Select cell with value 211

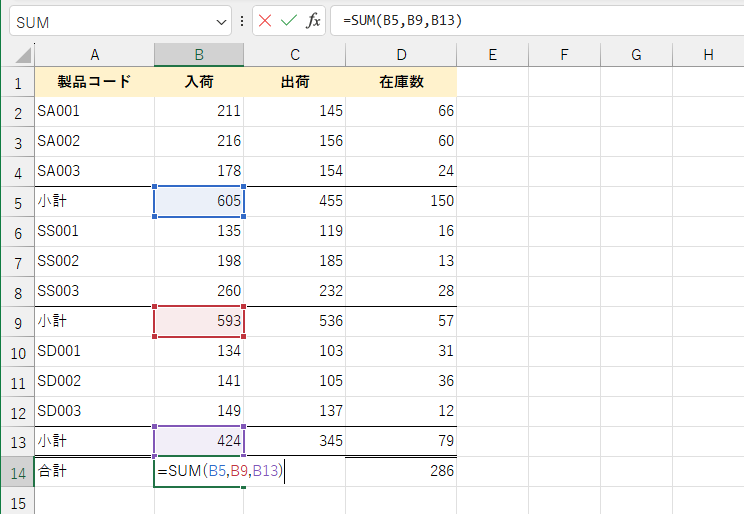click(x=199, y=112)
